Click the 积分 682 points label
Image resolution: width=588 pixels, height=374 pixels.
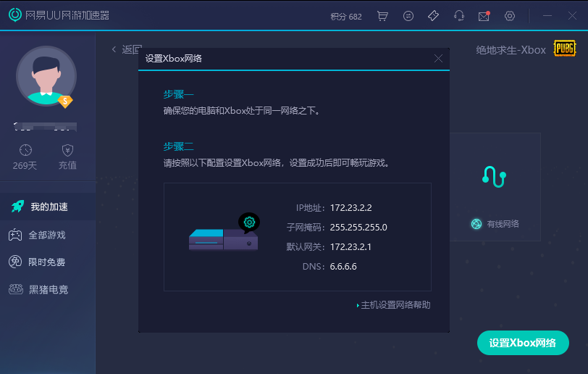pos(345,17)
